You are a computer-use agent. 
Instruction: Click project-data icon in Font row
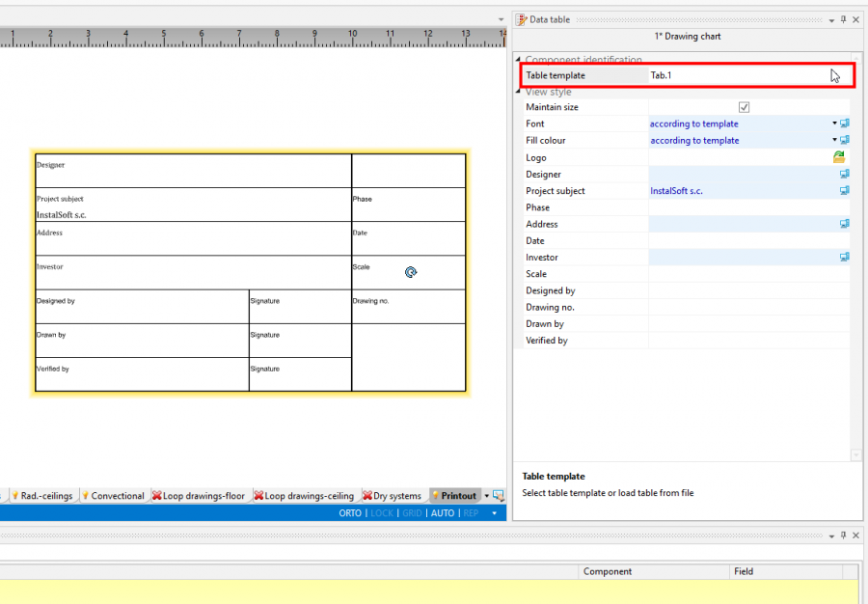[845, 124]
